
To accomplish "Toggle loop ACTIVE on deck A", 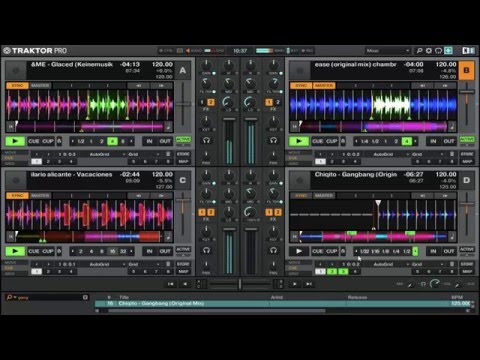I will pos(183,139).
